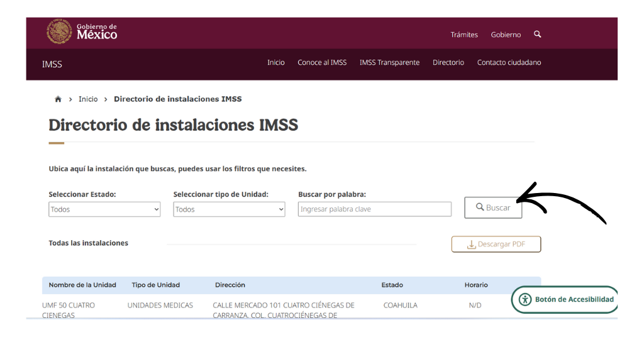644x337 pixels.
Task: Open the Directorio nav item
Action: click(448, 62)
